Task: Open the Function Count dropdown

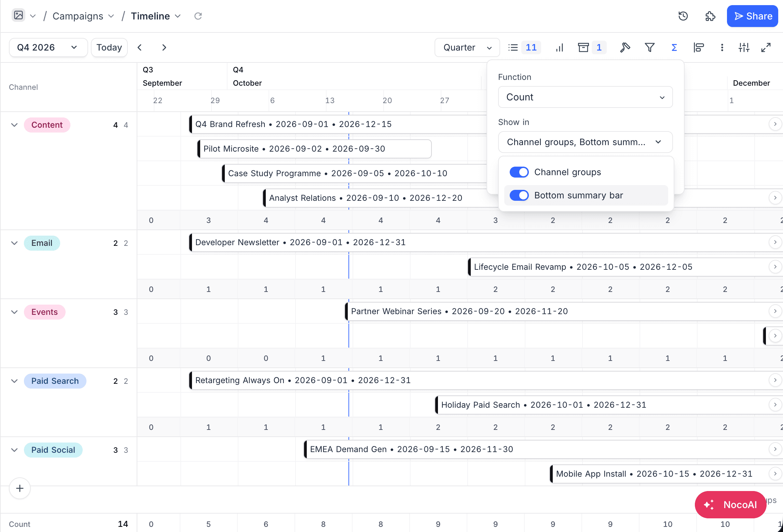Action: (x=585, y=97)
